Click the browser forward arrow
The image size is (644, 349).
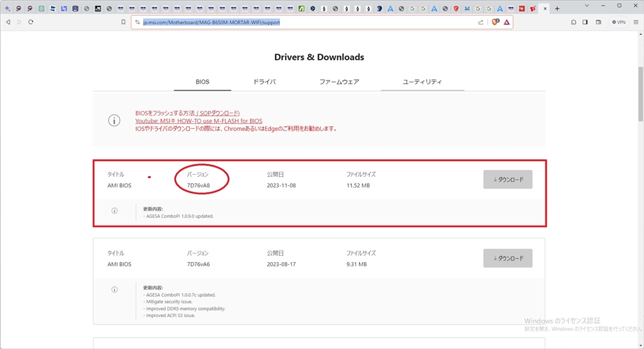tap(19, 22)
